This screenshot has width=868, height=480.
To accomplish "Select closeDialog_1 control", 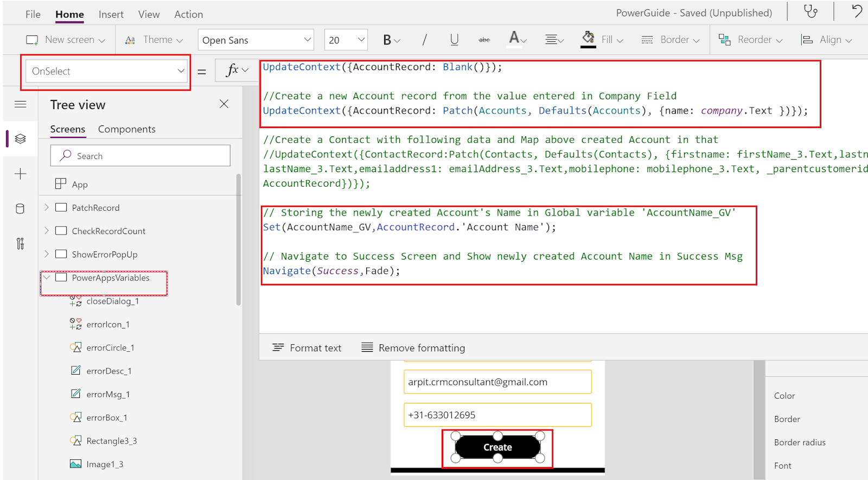I will (x=113, y=301).
